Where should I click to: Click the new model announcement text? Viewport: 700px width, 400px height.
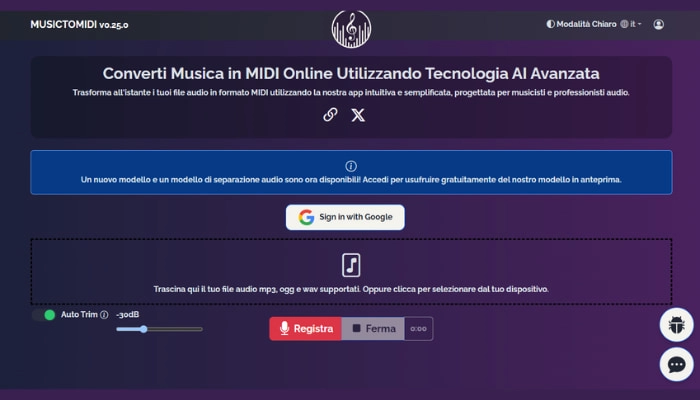click(x=351, y=180)
